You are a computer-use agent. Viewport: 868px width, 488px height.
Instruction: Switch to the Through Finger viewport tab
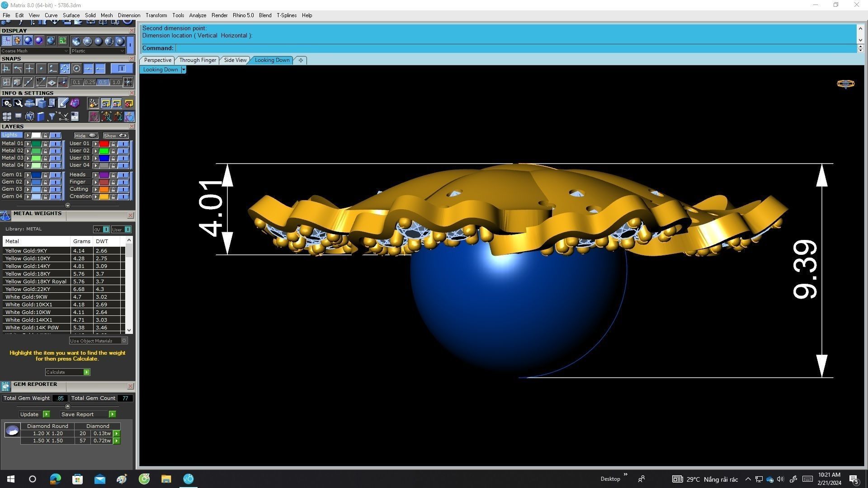[x=198, y=60]
